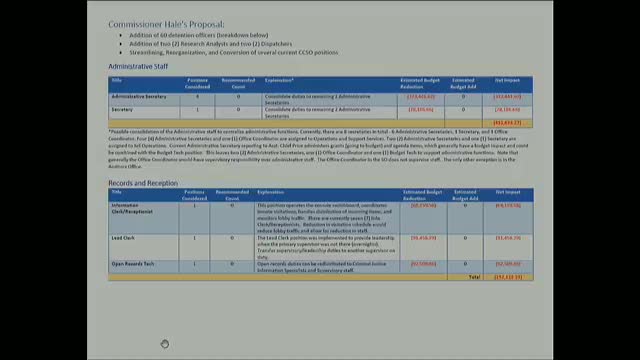The height and width of the screenshot is (360, 640).
Task: Click the red net impact in Secretary row
Action: pos(507,110)
